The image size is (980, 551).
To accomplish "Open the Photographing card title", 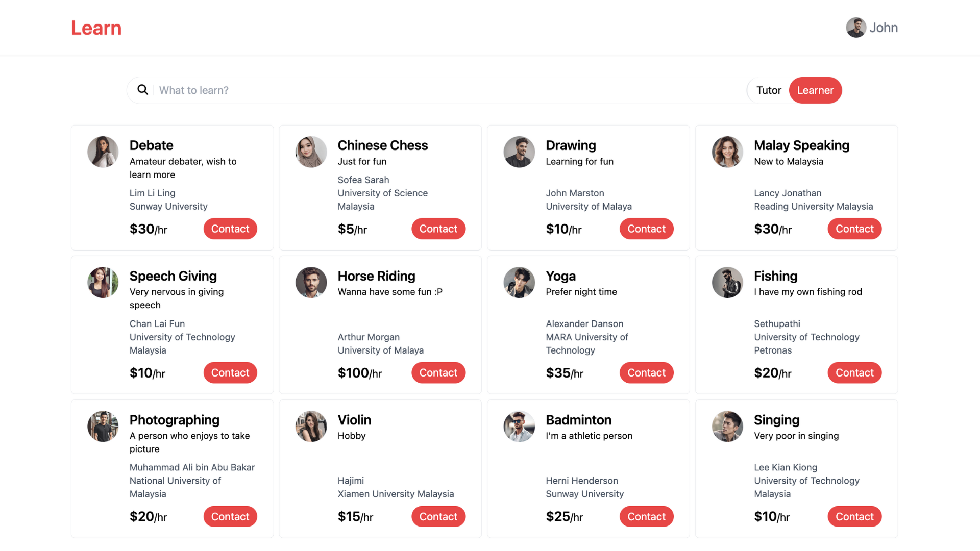I will [x=175, y=420].
